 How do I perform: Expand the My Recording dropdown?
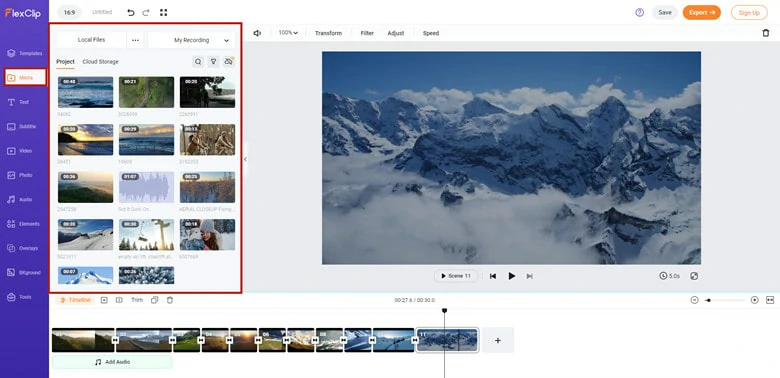[192, 40]
